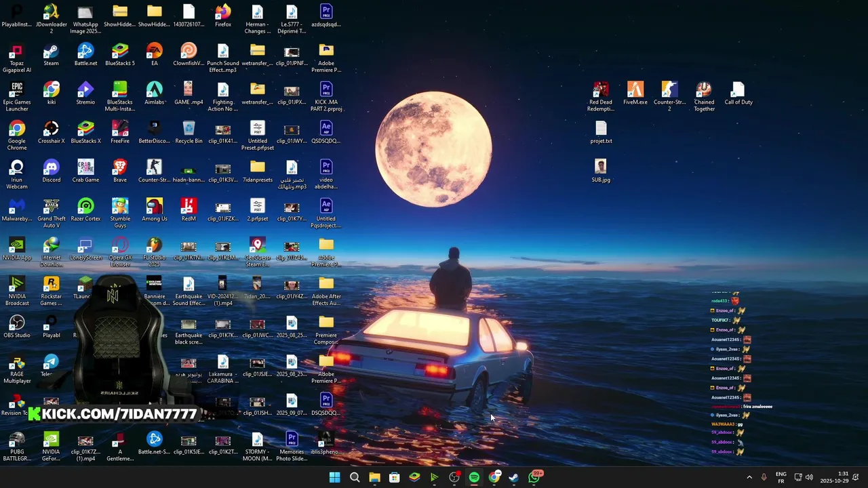
Task: Open the BetterDiscord desktop shortcut
Action: 155,132
